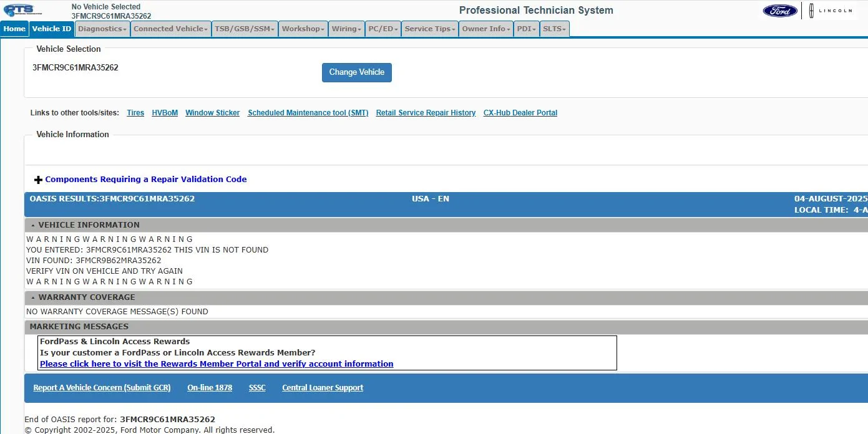868x434 pixels.
Task: Open the Tires link
Action: 135,113
